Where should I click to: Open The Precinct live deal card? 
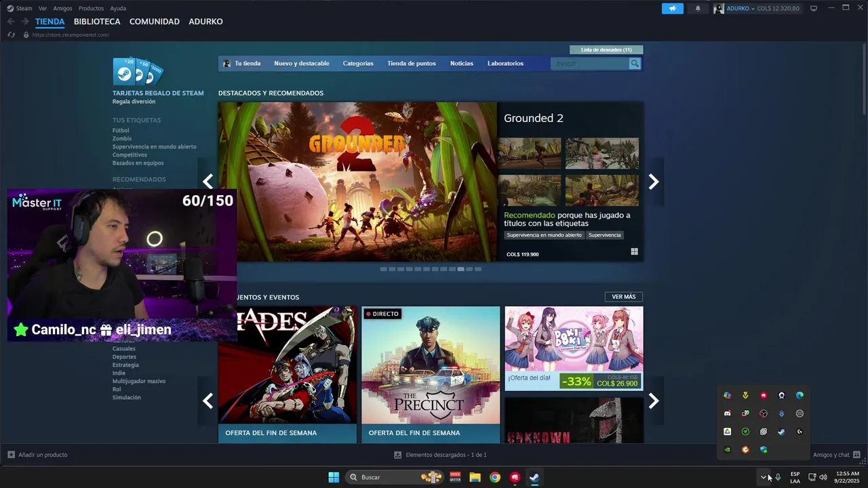[x=431, y=375]
